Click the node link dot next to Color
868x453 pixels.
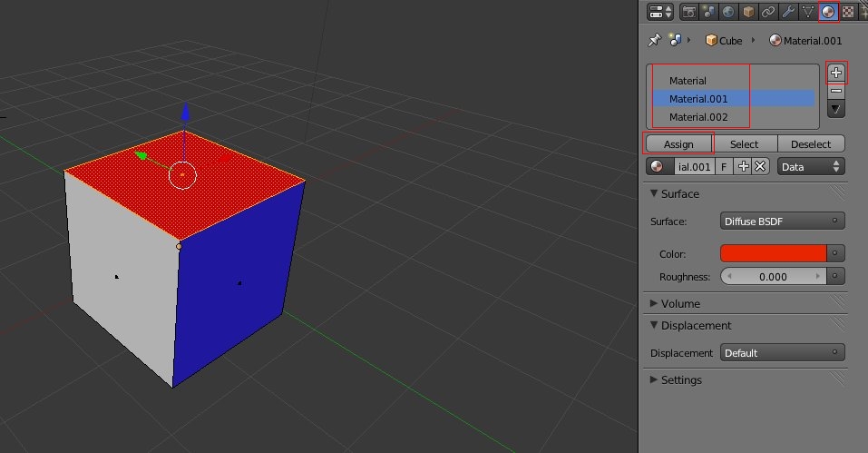pyautogui.click(x=835, y=253)
